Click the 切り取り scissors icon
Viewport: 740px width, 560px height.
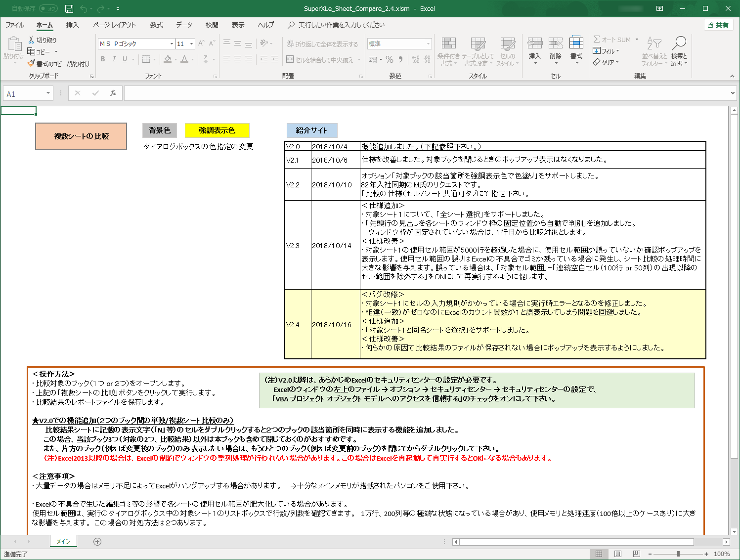tap(31, 40)
